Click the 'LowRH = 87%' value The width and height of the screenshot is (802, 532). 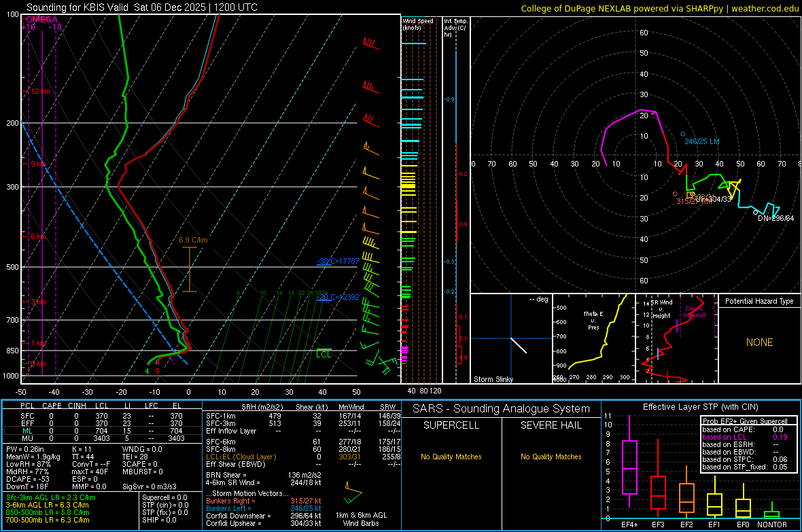(x=28, y=464)
